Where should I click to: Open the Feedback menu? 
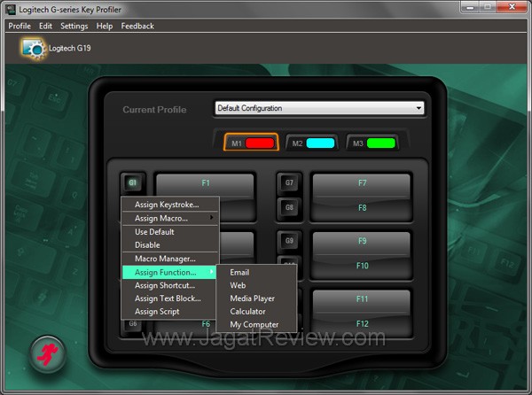137,26
